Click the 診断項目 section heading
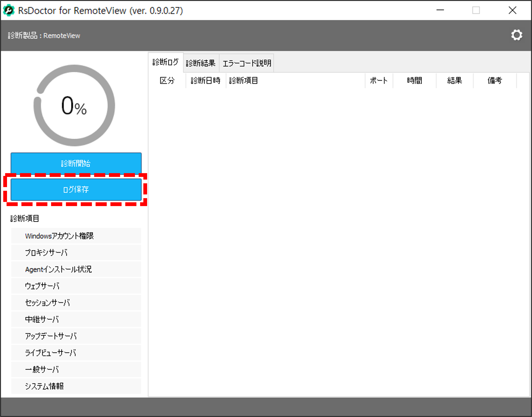Screen dimensions: 532x417 tap(25, 218)
